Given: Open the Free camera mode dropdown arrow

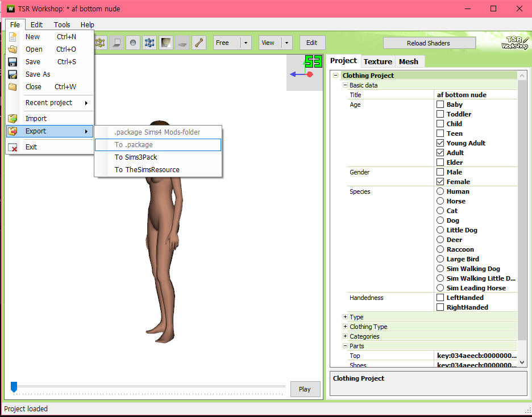Looking at the screenshot, I should pos(246,43).
